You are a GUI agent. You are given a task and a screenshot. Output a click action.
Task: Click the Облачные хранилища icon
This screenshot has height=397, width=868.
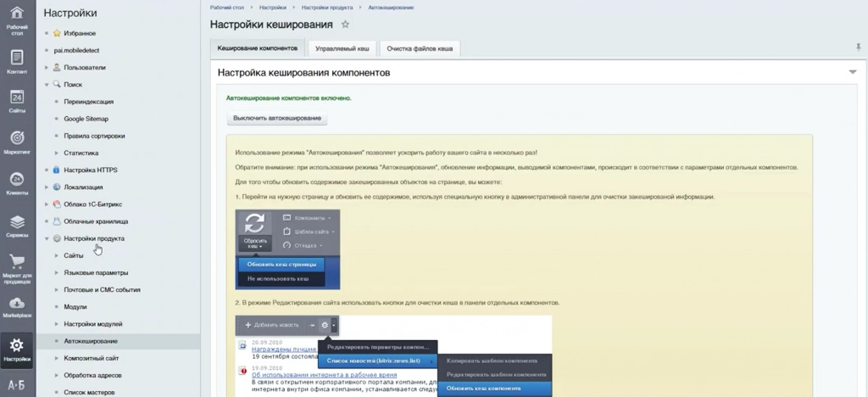pyautogui.click(x=57, y=221)
